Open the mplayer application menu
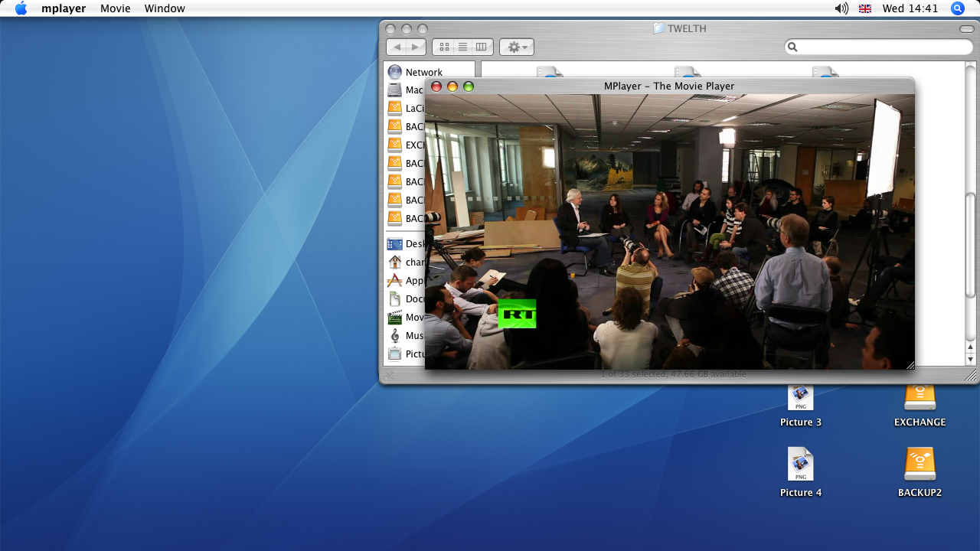The width and height of the screenshot is (980, 551). pyautogui.click(x=64, y=8)
